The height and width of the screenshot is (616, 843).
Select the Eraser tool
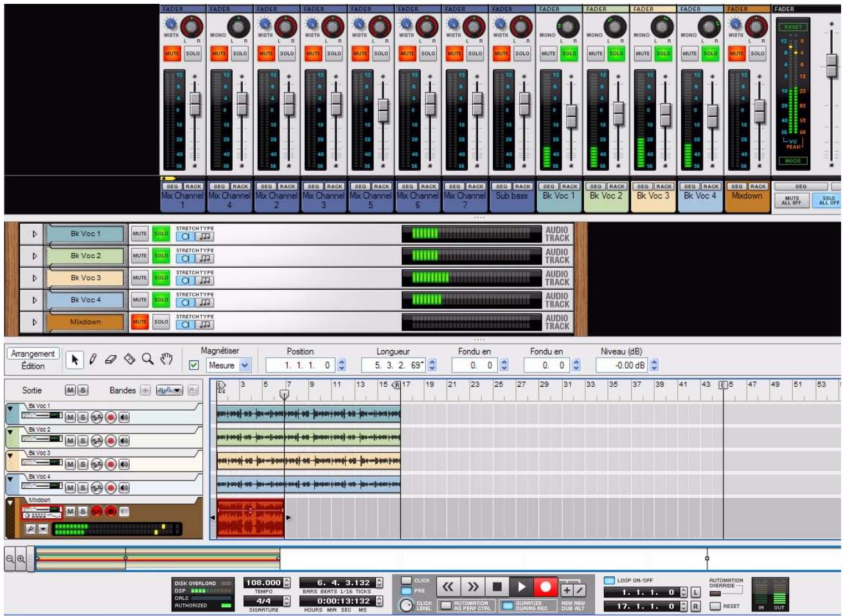(x=111, y=360)
